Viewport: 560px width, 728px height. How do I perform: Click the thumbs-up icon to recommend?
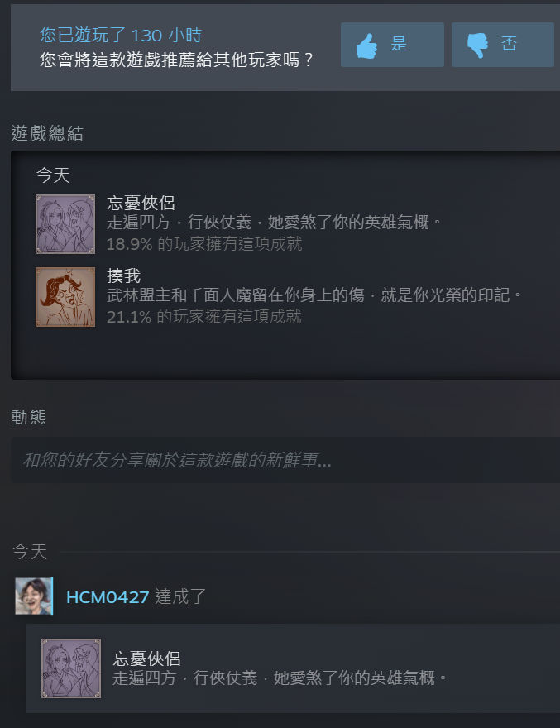pos(366,45)
